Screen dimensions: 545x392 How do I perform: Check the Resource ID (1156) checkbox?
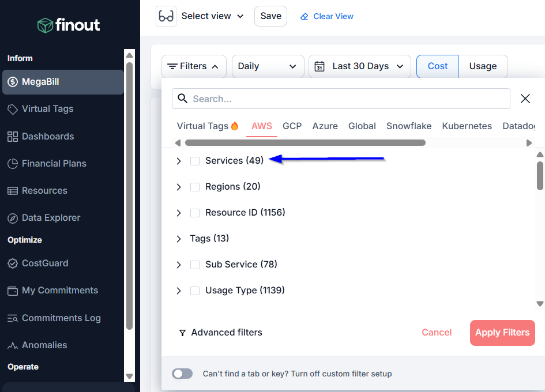195,213
